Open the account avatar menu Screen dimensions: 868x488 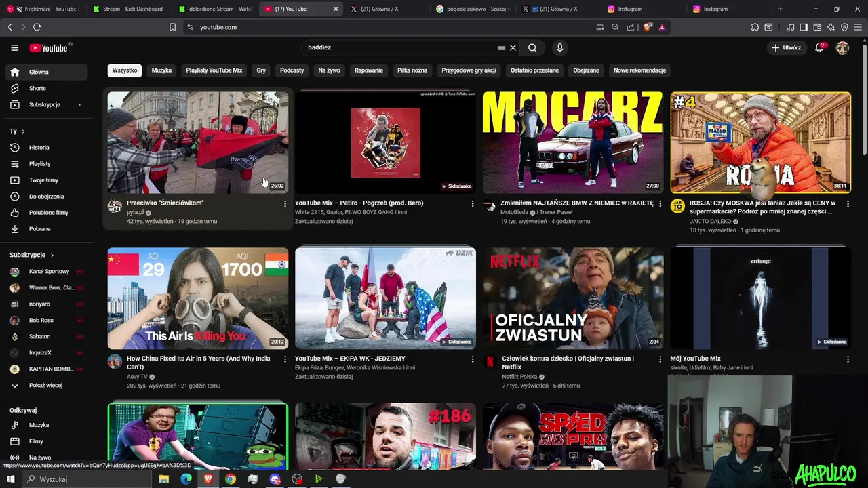tap(842, 48)
